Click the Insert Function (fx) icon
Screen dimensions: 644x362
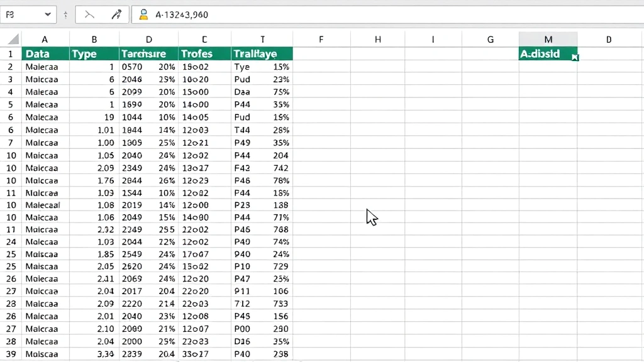tap(117, 14)
